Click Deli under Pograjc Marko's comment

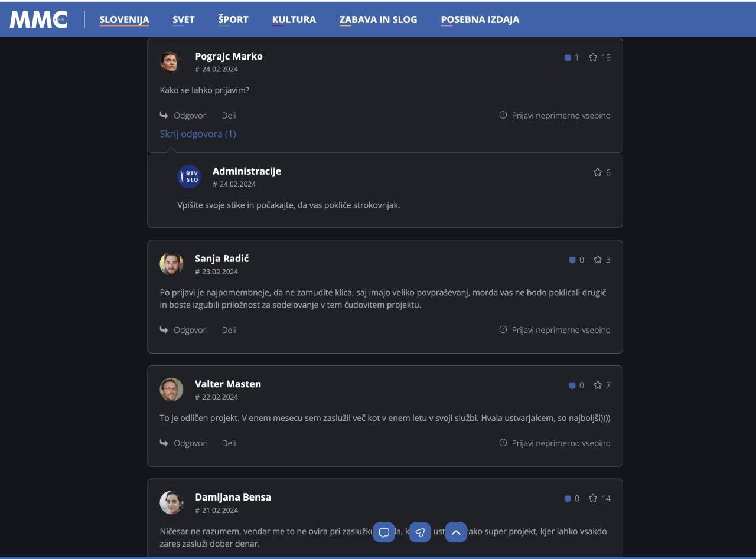tap(229, 116)
